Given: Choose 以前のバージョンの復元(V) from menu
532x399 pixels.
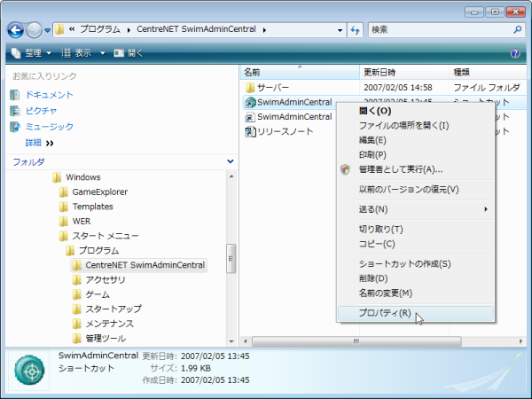Looking at the screenshot, I should 415,190.
